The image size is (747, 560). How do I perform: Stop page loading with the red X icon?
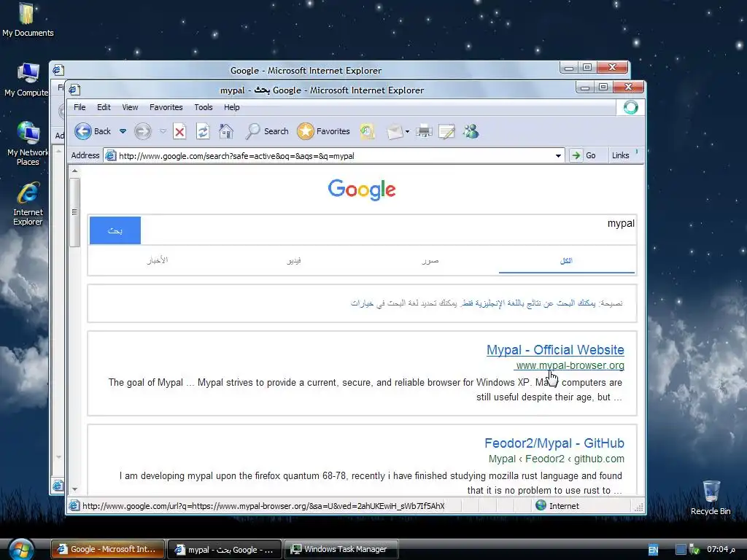tap(179, 131)
